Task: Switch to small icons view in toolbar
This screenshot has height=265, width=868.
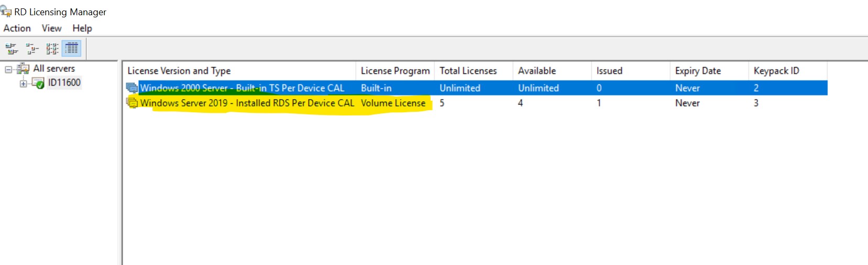Action: [32, 49]
